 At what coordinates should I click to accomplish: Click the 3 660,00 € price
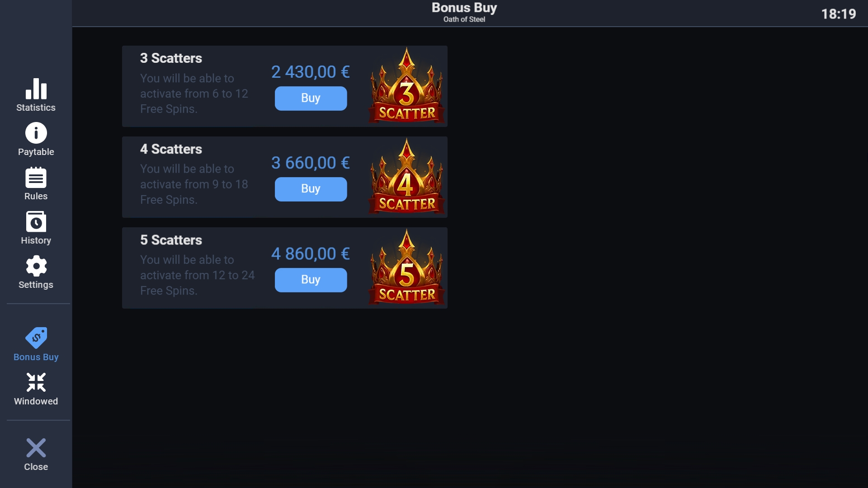(x=311, y=163)
